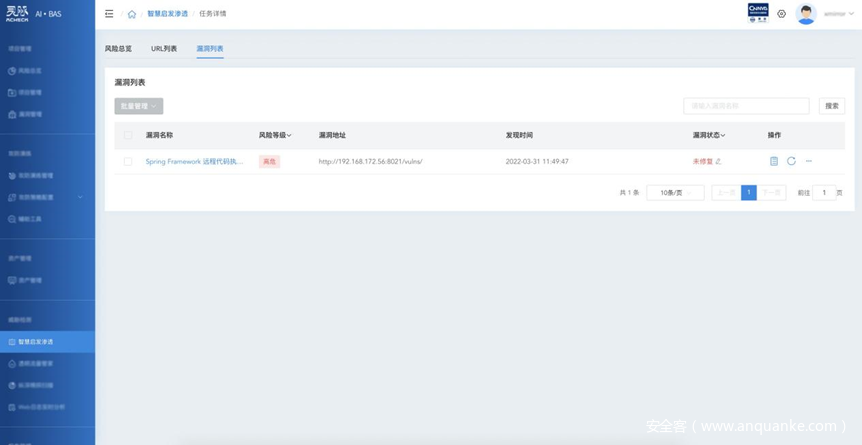Open the 10条/页 page size dropdown
This screenshot has height=445, width=862.
pos(675,193)
